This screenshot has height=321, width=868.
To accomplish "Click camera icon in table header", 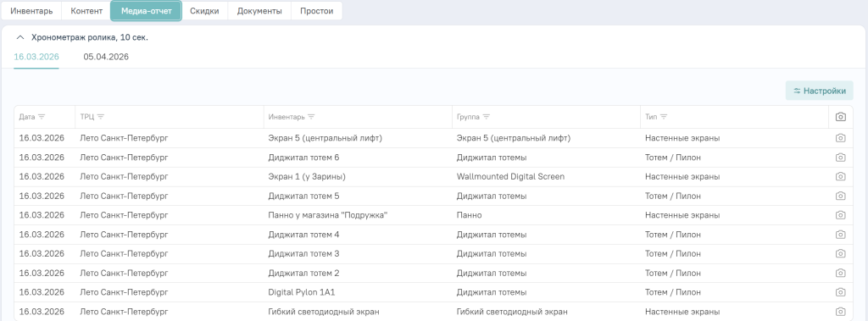I will (840, 117).
